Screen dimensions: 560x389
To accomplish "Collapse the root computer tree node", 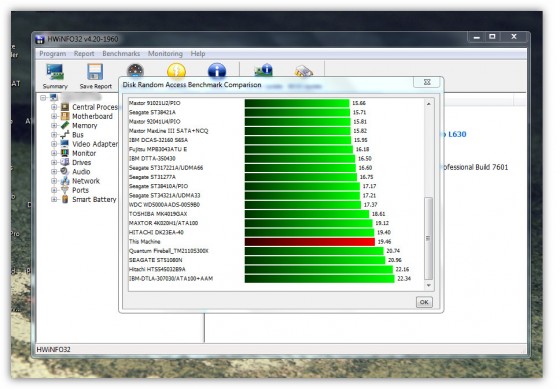I will 43,98.
